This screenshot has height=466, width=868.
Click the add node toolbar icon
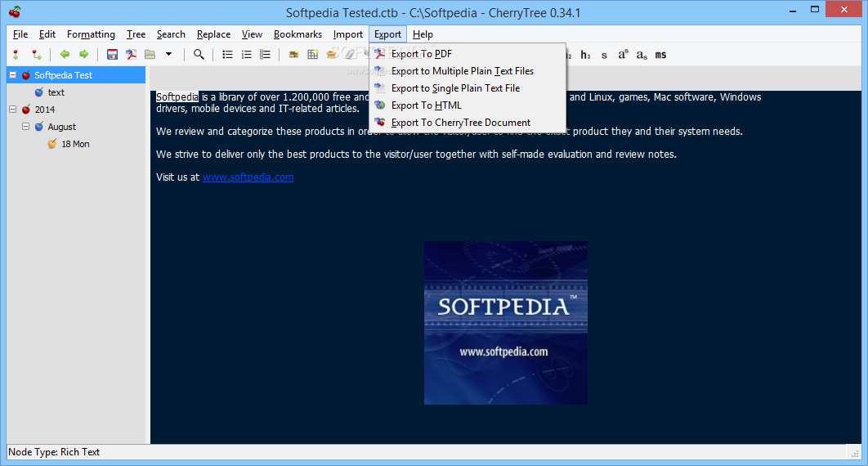(x=16, y=54)
